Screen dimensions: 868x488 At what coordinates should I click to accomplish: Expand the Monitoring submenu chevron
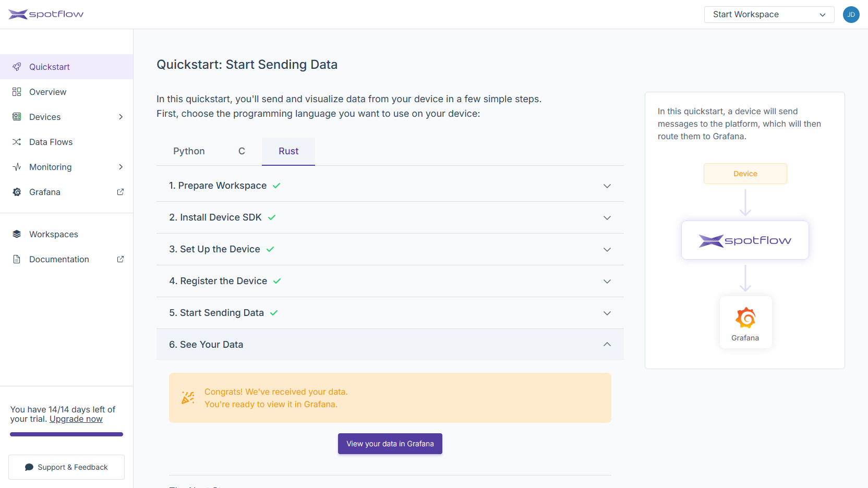[121, 167]
